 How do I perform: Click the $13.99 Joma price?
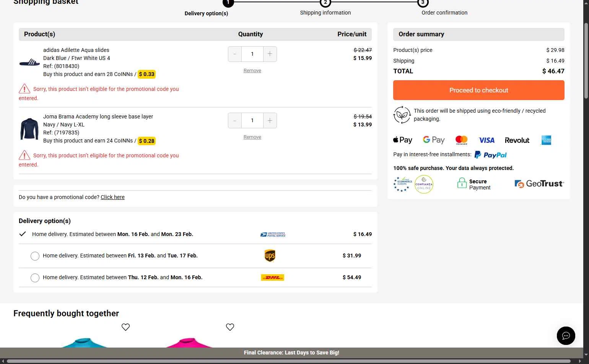pyautogui.click(x=363, y=125)
